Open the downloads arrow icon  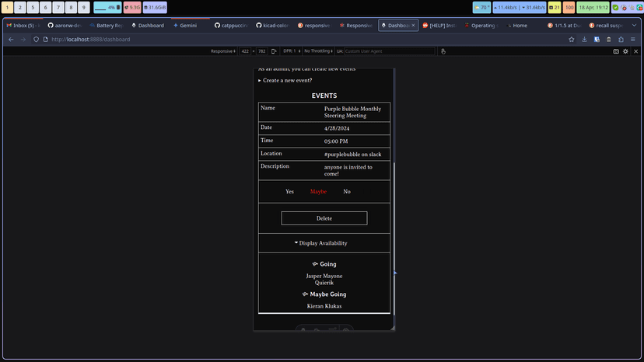(584, 40)
